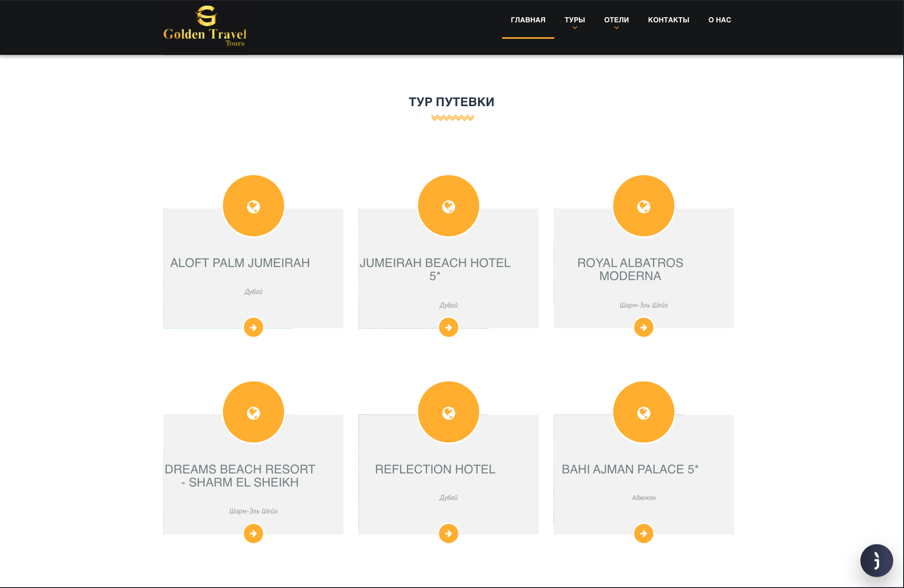Click Дубай under Jumeirah Beach Hotel
904x588 pixels.
(449, 305)
